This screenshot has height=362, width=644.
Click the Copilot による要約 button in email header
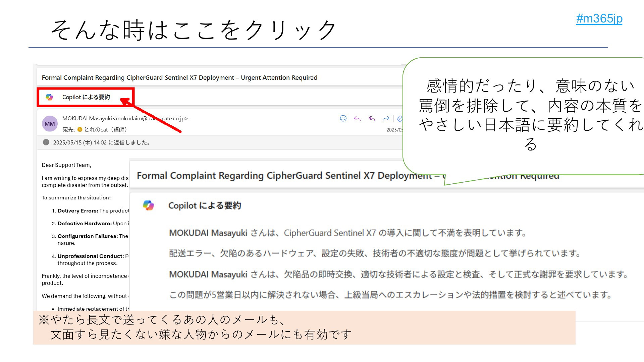[x=86, y=97]
